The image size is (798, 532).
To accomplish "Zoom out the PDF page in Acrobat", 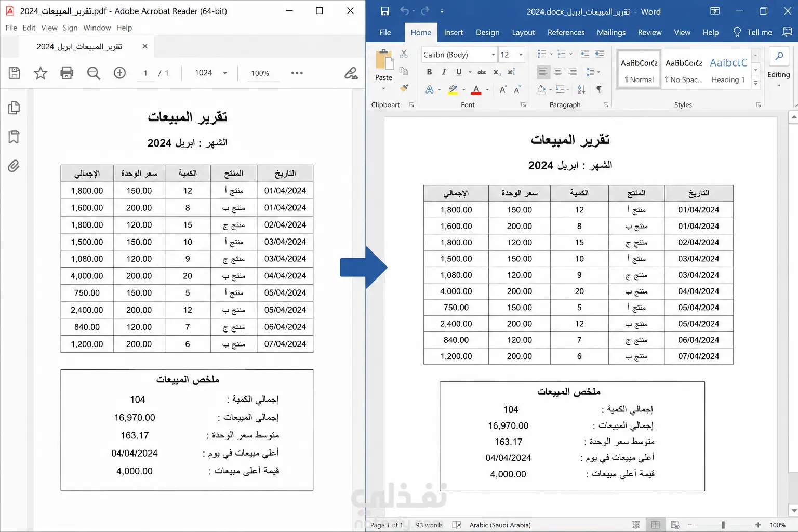I will pos(94,73).
